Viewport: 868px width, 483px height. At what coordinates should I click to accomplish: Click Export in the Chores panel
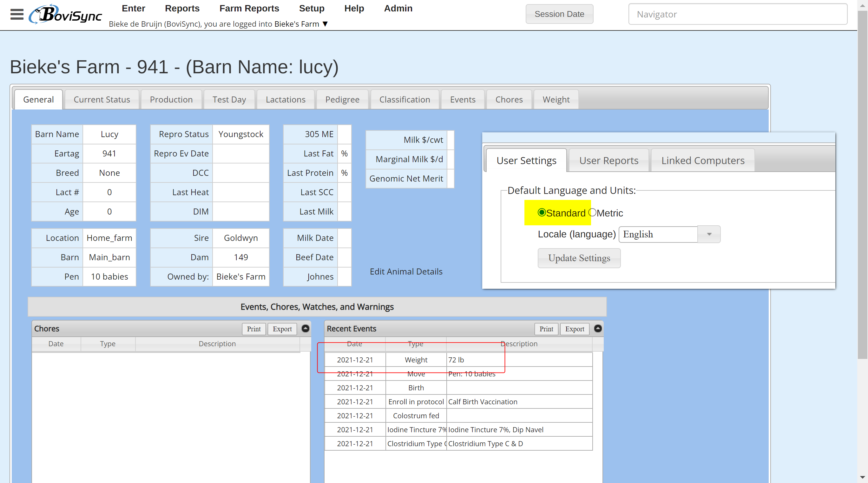282,329
